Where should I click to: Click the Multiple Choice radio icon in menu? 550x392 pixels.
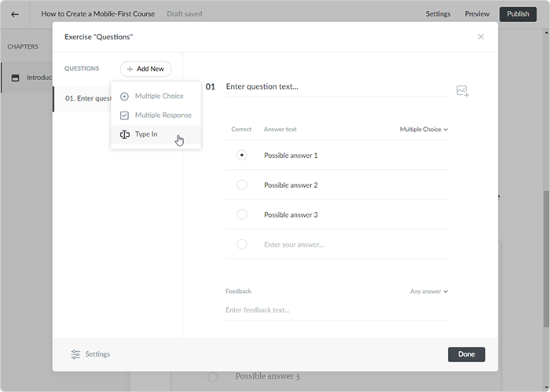point(124,97)
